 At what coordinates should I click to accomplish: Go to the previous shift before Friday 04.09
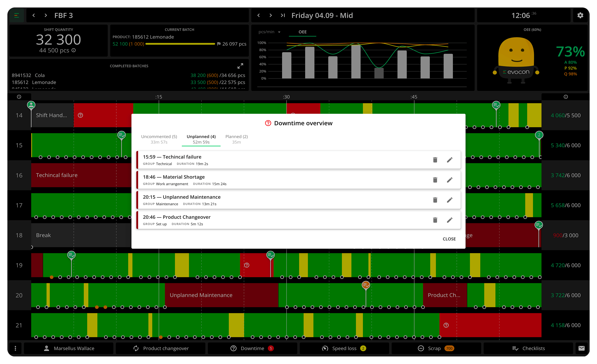point(259,16)
